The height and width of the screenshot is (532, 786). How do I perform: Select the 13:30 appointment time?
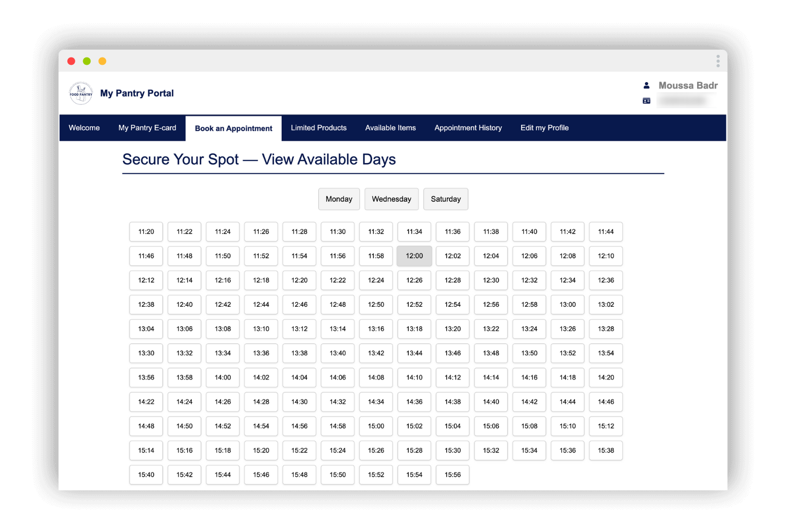click(x=146, y=353)
